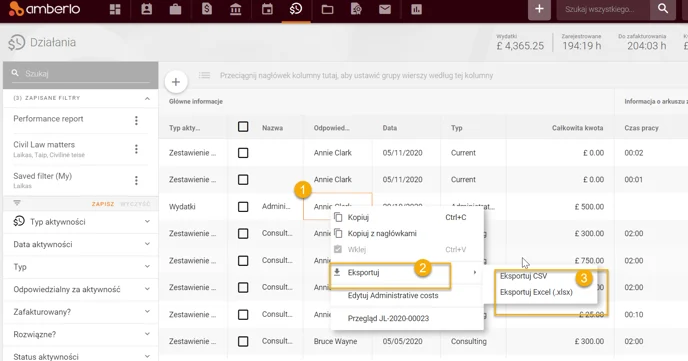Open the contacts icon in top navigation

[147, 9]
